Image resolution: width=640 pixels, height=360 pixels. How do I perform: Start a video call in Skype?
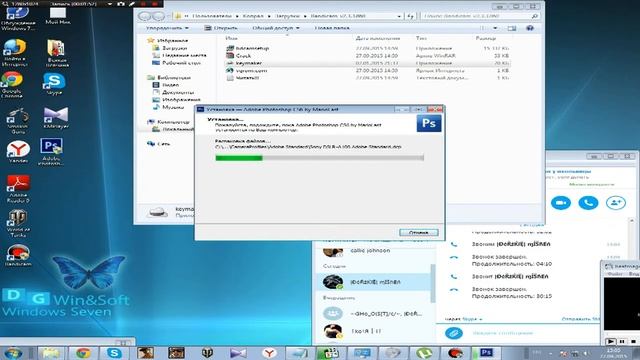point(561,203)
